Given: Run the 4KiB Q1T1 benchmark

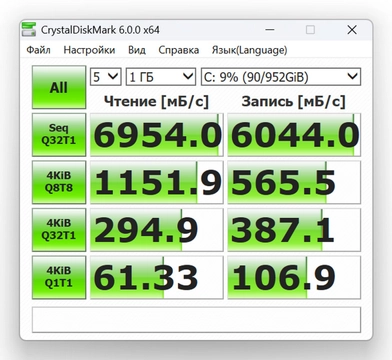Looking at the screenshot, I should 59,277.
